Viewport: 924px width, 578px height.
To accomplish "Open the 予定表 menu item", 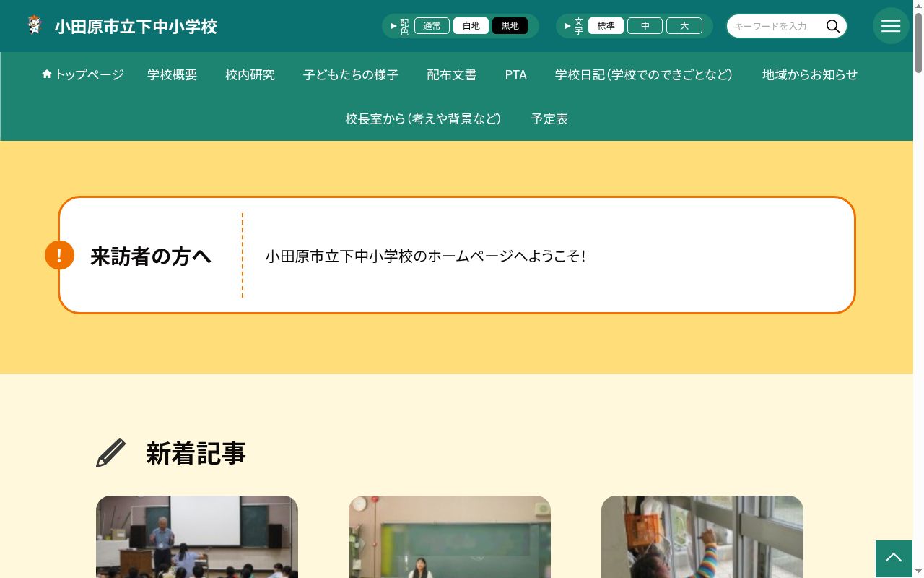I will 549,118.
